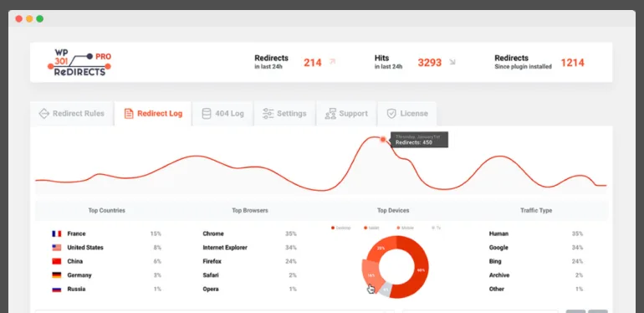
Task: Click the China flag icon
Action: (57, 261)
